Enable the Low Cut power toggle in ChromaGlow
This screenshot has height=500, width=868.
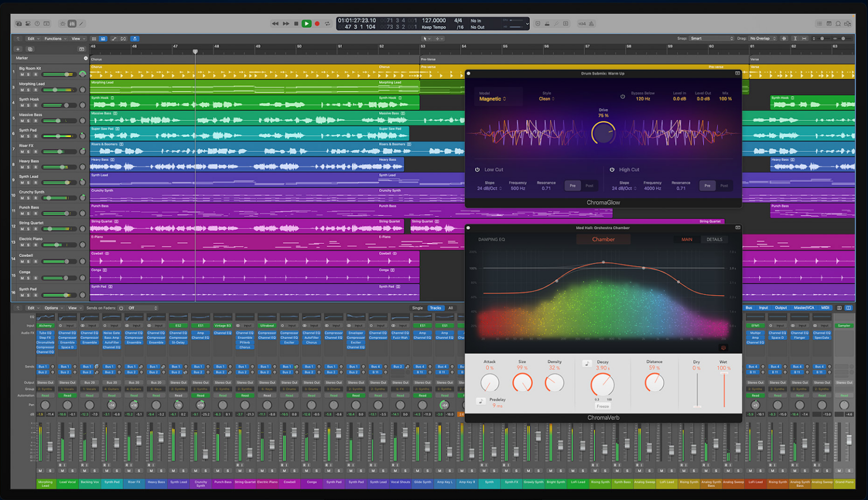478,169
